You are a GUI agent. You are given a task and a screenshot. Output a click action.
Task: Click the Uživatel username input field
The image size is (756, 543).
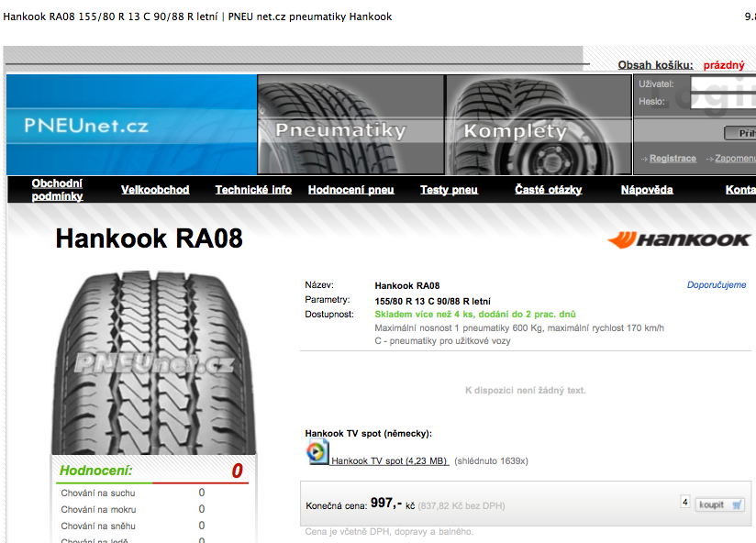tap(723, 83)
